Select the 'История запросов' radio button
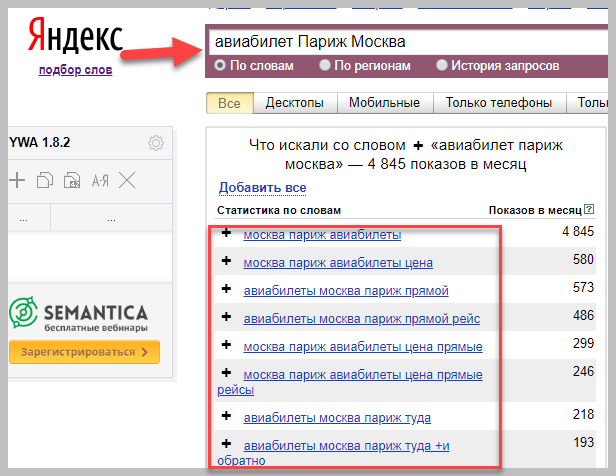This screenshot has height=476, width=616. click(442, 66)
